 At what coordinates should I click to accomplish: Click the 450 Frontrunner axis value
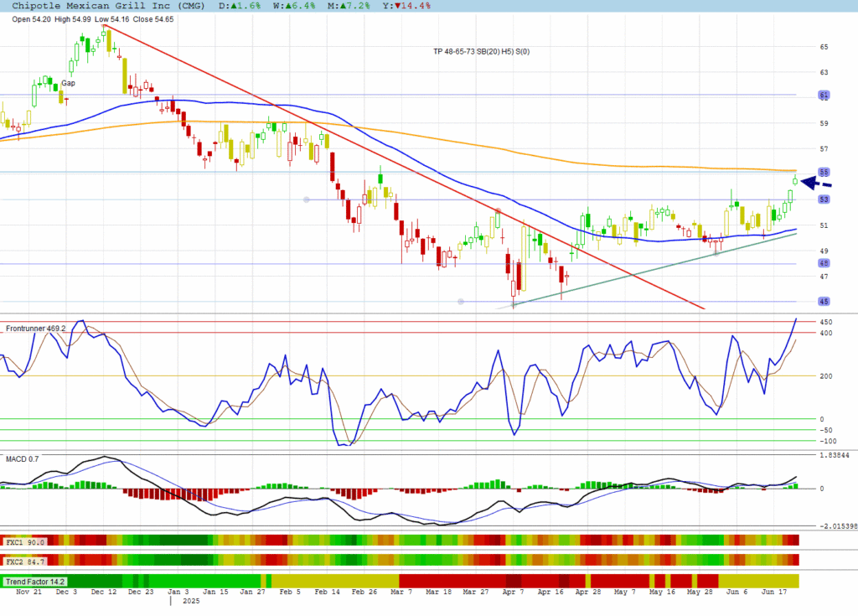coord(825,322)
